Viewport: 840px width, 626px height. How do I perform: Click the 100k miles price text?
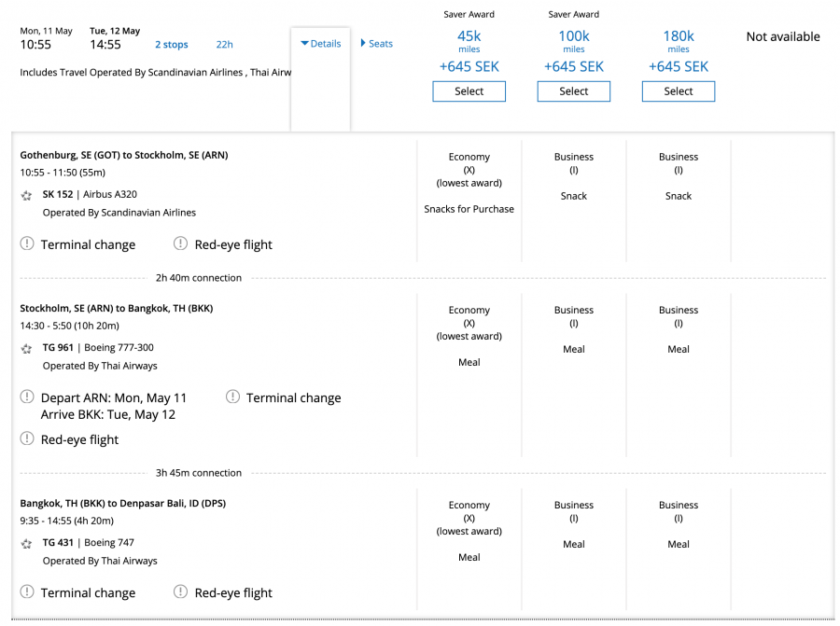tap(573, 37)
